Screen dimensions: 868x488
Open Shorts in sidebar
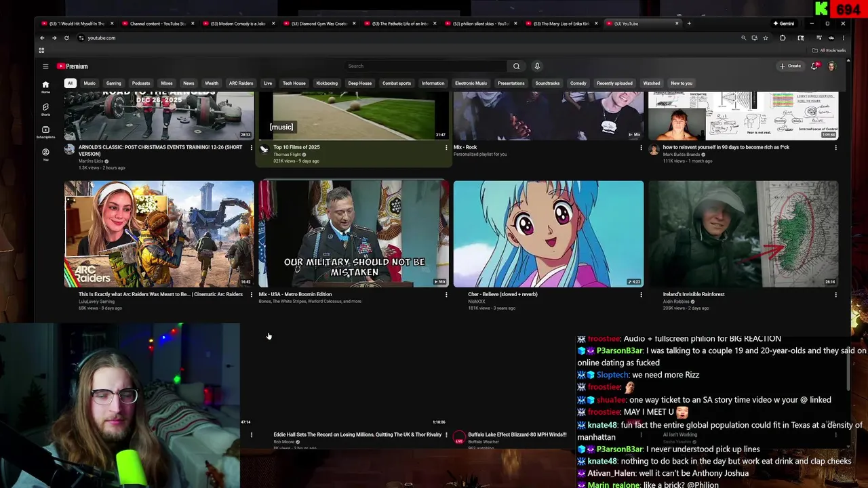point(45,109)
